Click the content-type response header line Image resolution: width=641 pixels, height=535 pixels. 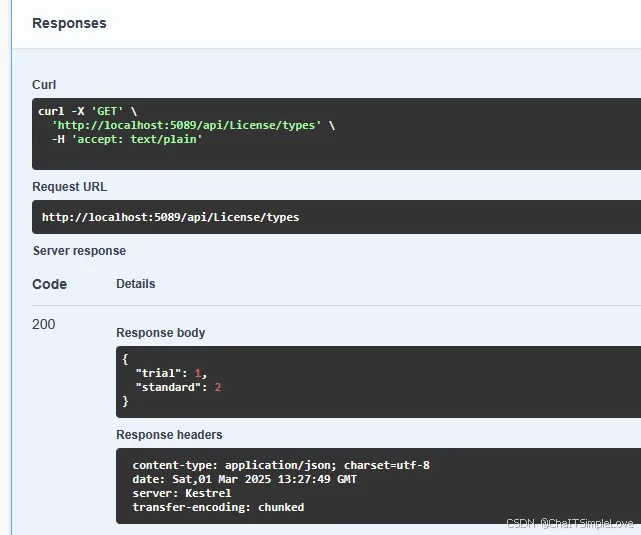click(x=280, y=465)
